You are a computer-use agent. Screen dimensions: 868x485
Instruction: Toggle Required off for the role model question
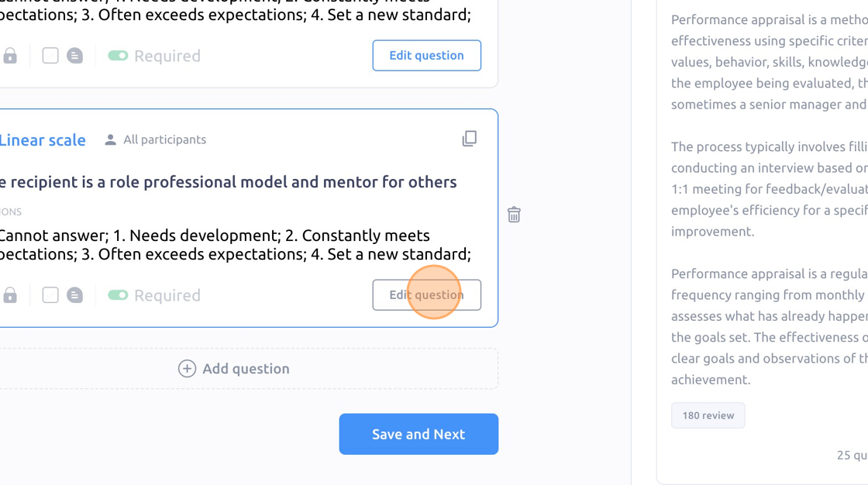(x=118, y=295)
